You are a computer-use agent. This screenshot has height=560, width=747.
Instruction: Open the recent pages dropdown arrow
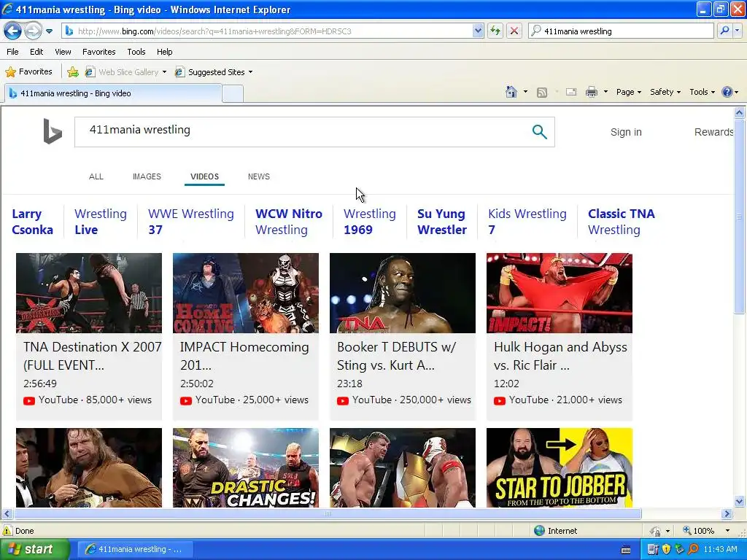[x=49, y=31]
